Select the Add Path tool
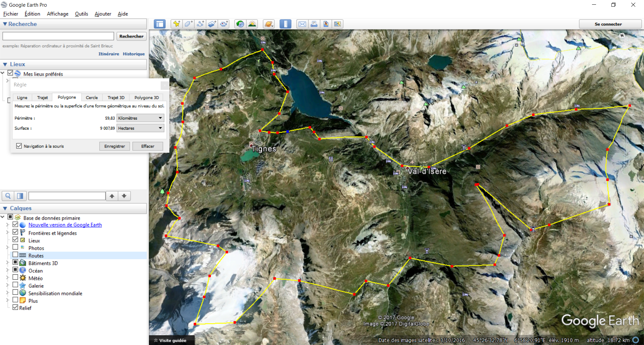This screenshot has height=345, width=644. click(200, 24)
